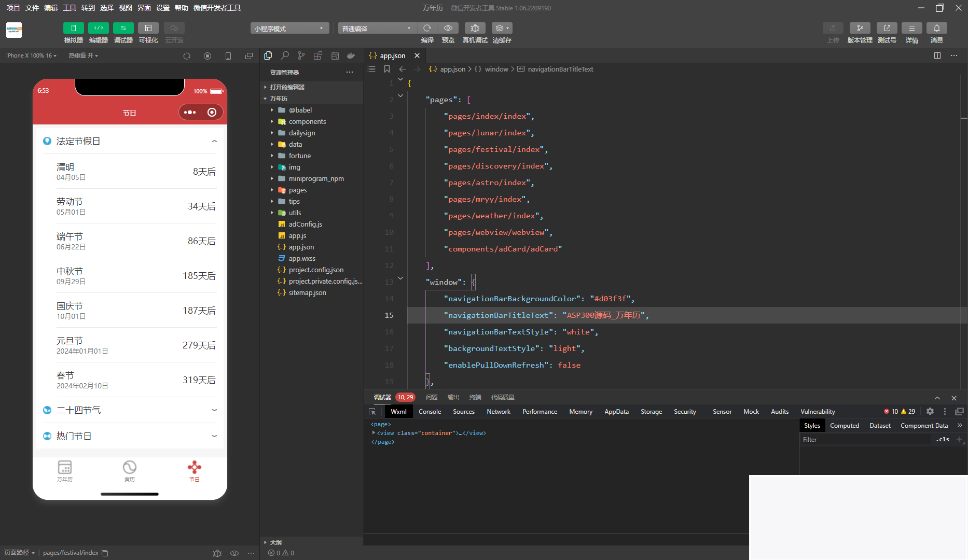Click the #d03f3f color value

tap(610, 299)
